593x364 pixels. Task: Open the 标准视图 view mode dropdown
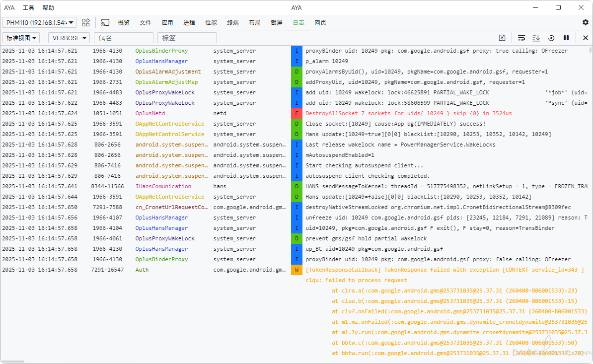click(23, 38)
